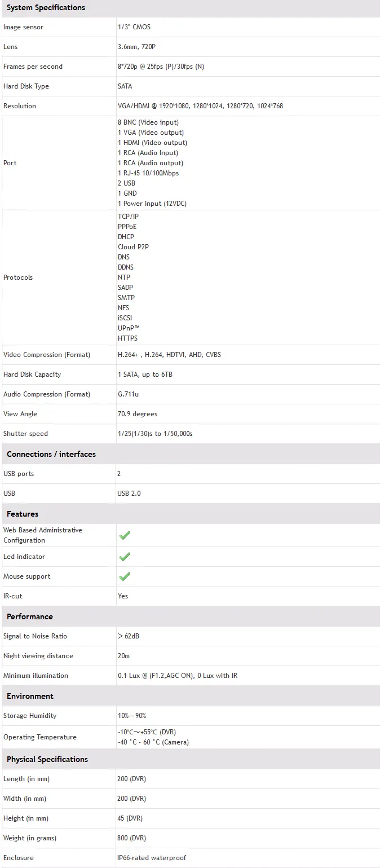Click the HTTPS protocol entry

(x=127, y=338)
